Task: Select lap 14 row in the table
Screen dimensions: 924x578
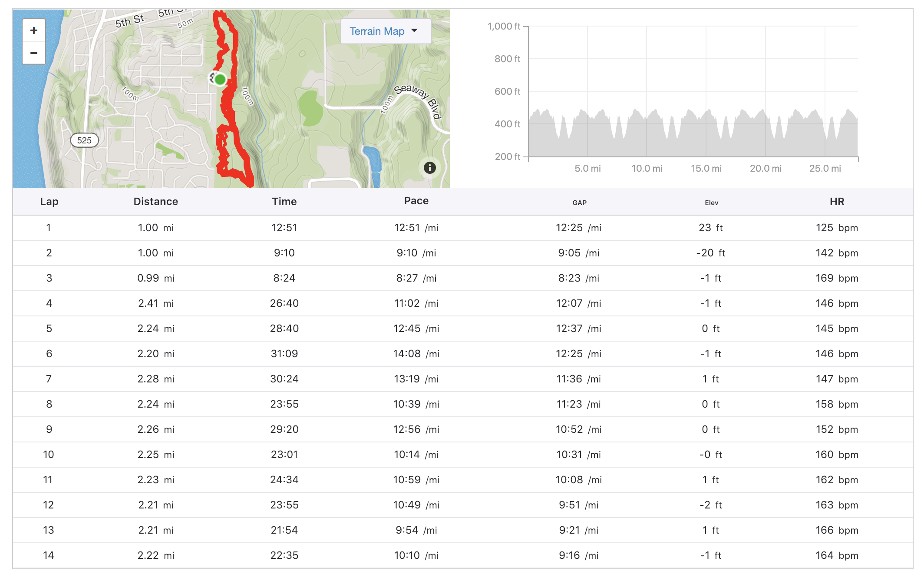Action: tap(284, 555)
